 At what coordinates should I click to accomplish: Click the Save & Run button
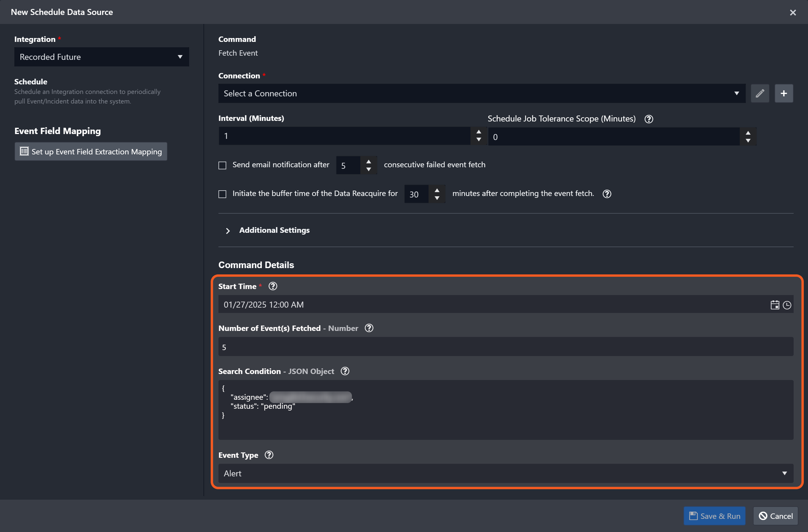point(714,516)
